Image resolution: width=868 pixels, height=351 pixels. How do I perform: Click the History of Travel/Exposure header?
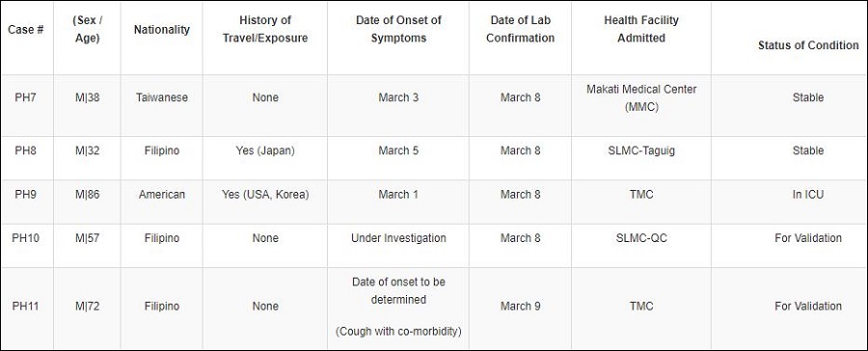[x=265, y=29]
